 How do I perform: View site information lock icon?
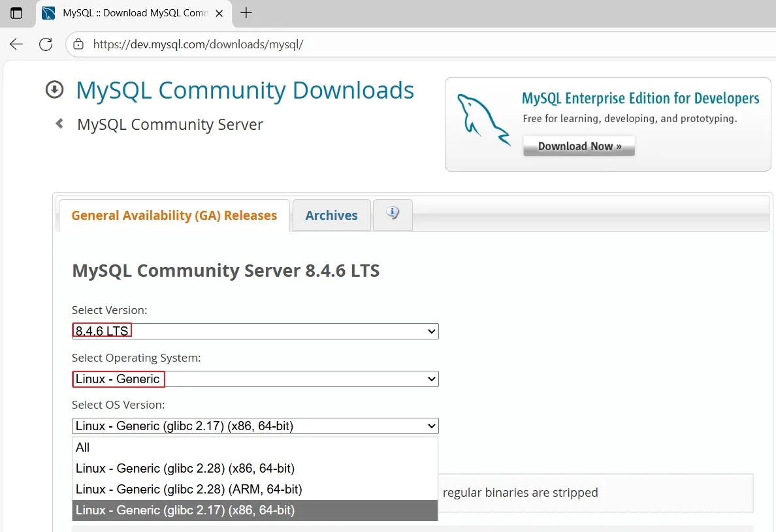click(78, 44)
